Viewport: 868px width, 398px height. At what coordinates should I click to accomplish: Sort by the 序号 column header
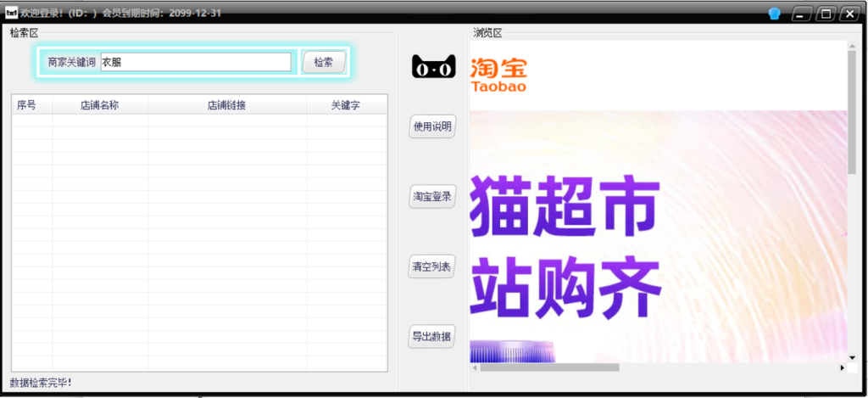point(26,105)
